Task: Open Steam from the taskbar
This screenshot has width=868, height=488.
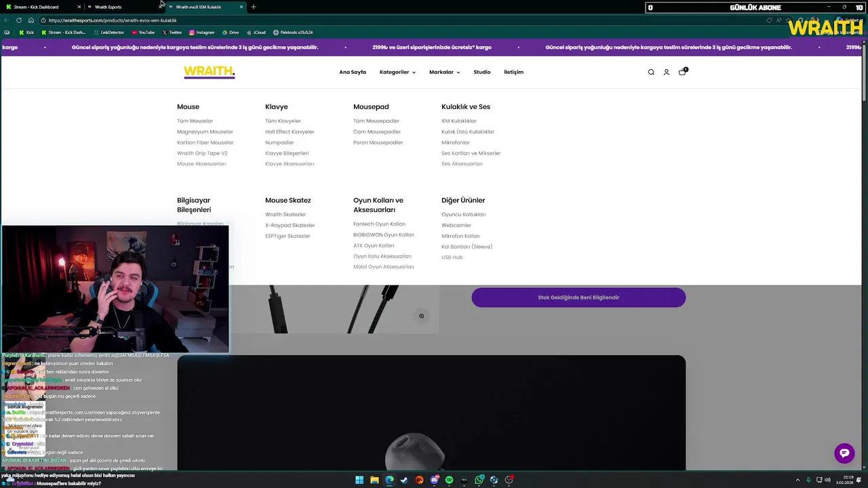Action: pos(404,480)
